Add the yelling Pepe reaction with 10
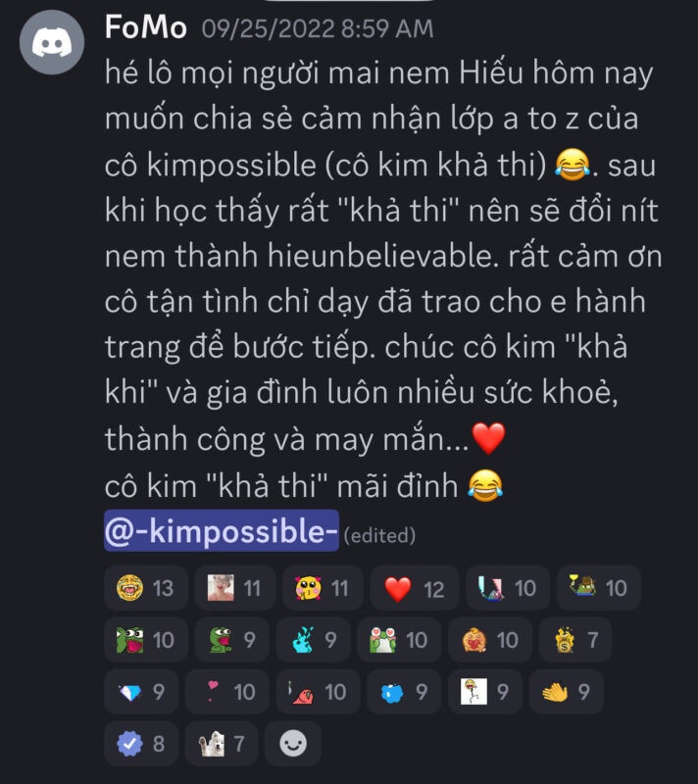The image size is (698, 784). [x=145, y=640]
